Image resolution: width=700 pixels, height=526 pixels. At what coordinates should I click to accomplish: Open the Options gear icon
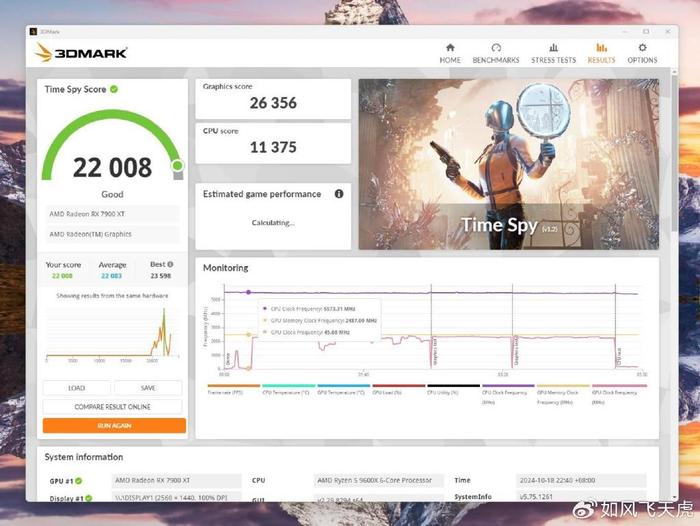pyautogui.click(x=642, y=47)
